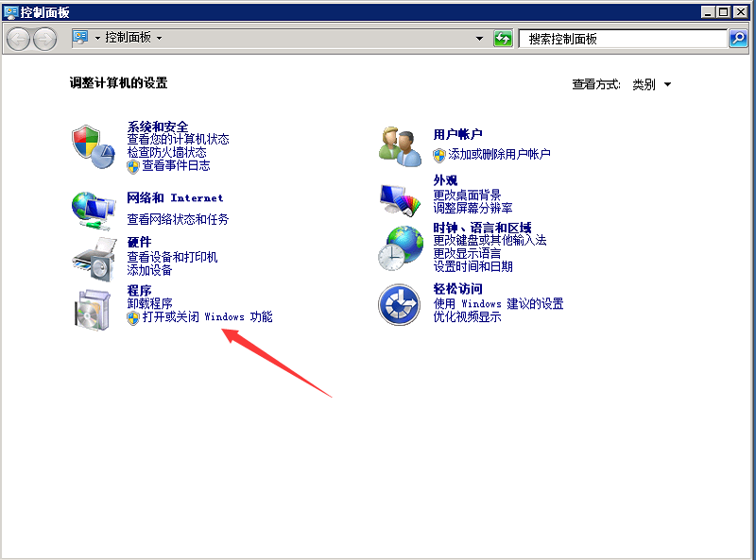
Task: Click 更改显示语言 link
Action: tap(467, 253)
